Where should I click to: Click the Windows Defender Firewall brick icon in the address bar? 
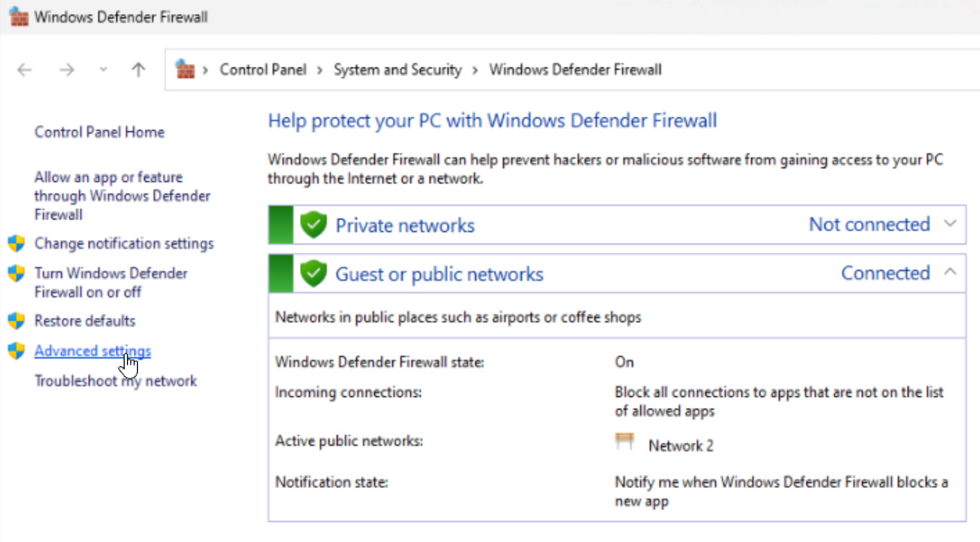186,69
